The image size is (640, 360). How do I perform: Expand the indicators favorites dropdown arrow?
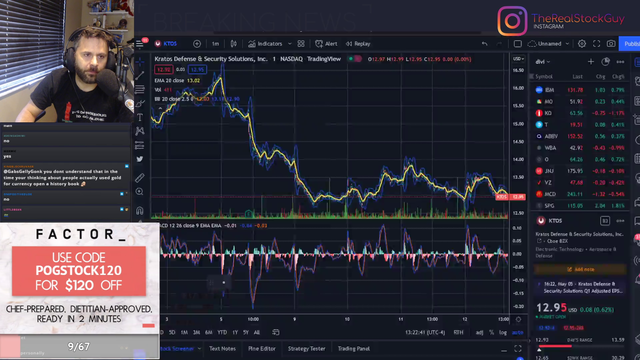[x=290, y=44]
